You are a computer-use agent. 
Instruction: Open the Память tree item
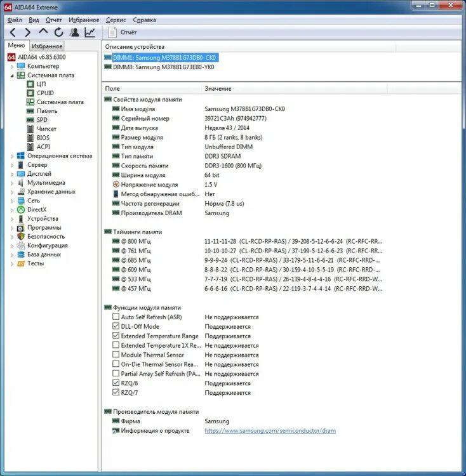[47, 111]
